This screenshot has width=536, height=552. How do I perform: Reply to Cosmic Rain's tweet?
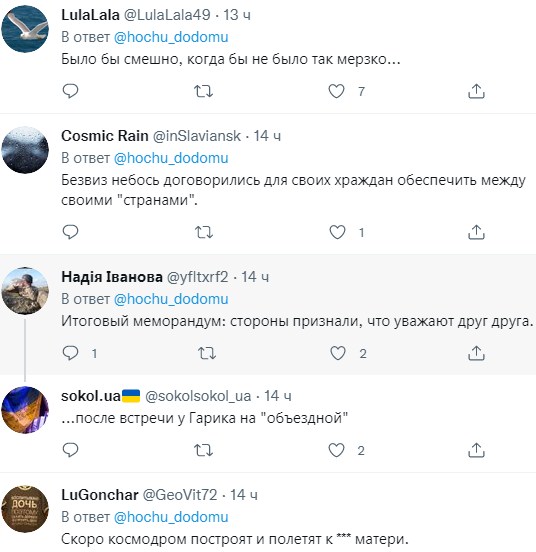coord(70,232)
